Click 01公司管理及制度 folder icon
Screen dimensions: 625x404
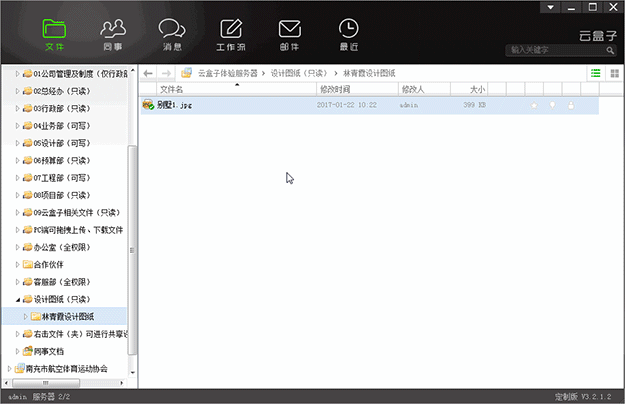(28, 74)
